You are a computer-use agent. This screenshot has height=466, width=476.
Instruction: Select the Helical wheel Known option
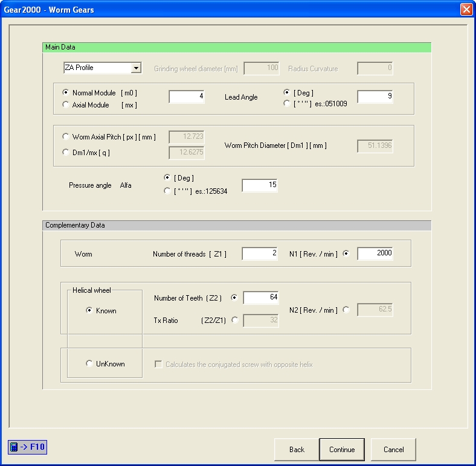coord(89,310)
